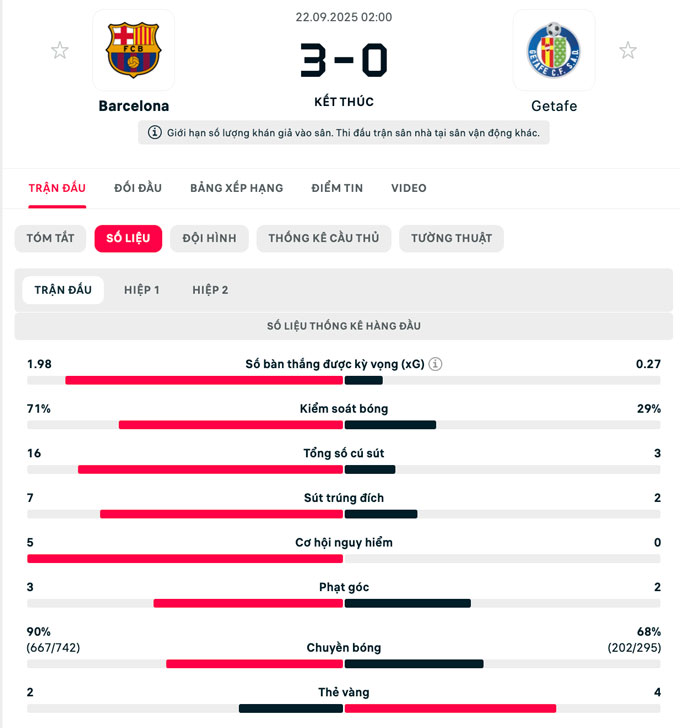680x728 pixels.
Task: Select the SỐ LIỆU pill button
Action: [x=128, y=238]
